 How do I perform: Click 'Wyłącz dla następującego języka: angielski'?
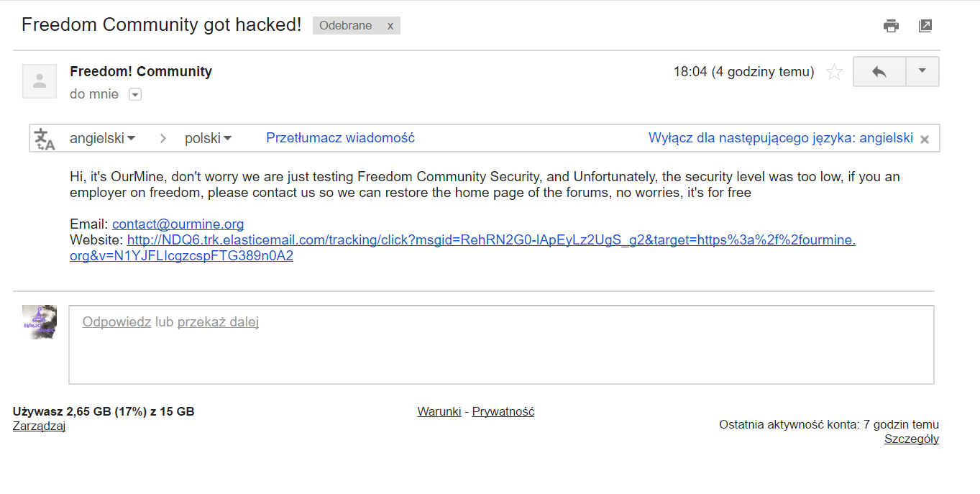click(x=780, y=138)
